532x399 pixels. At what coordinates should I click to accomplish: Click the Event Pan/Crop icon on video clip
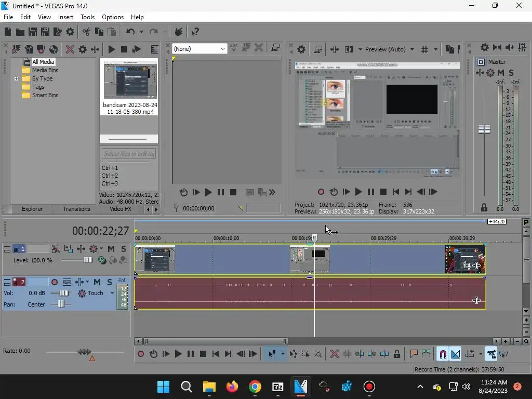pos(467,265)
